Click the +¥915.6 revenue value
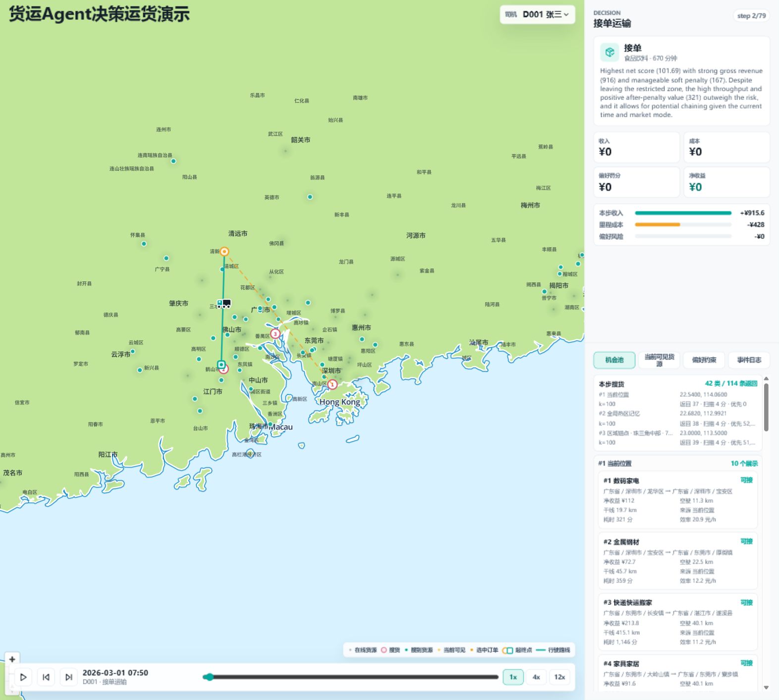The image size is (779, 700). pos(752,213)
